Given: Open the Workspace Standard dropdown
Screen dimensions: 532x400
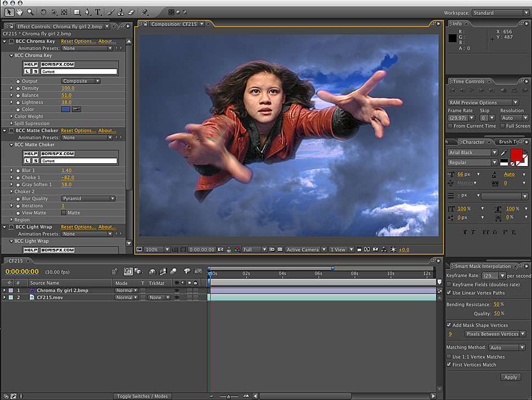Looking at the screenshot, I should coord(500,13).
